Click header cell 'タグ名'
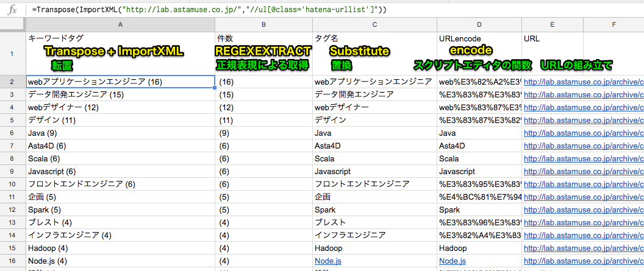Screen dimensions: 644x271 coord(374,54)
